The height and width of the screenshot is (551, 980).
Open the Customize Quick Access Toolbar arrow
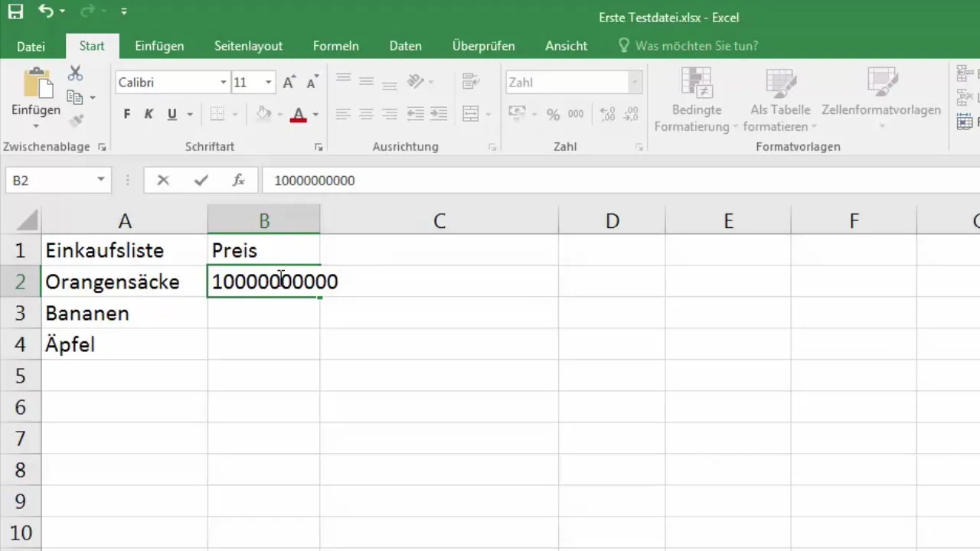(124, 12)
